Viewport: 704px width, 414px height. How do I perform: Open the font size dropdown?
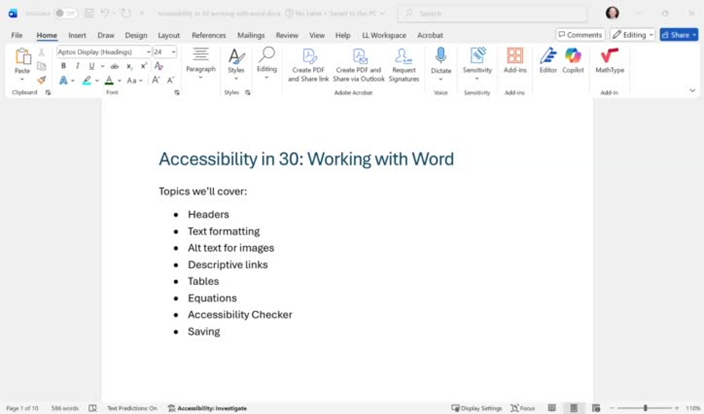173,52
